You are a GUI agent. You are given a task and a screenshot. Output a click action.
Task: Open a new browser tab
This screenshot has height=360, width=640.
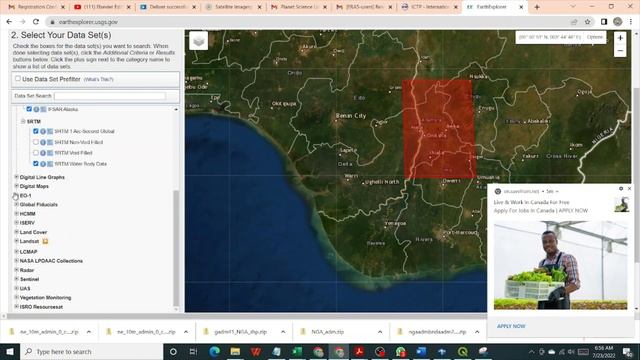537,7
